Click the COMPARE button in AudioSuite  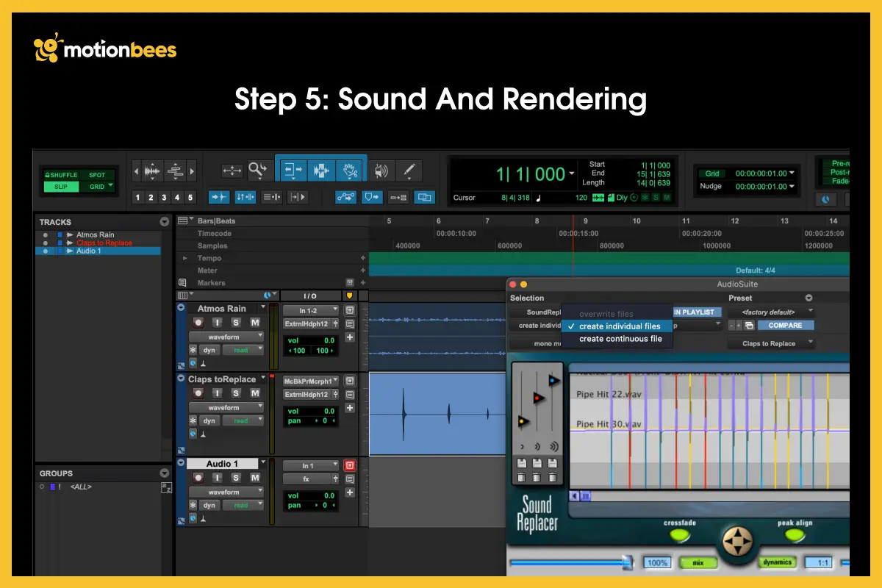pos(785,325)
